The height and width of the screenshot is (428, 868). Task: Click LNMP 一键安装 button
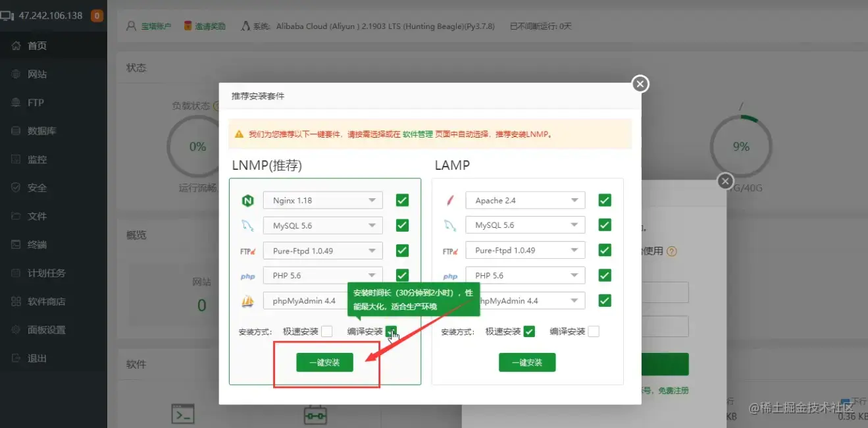pos(324,362)
